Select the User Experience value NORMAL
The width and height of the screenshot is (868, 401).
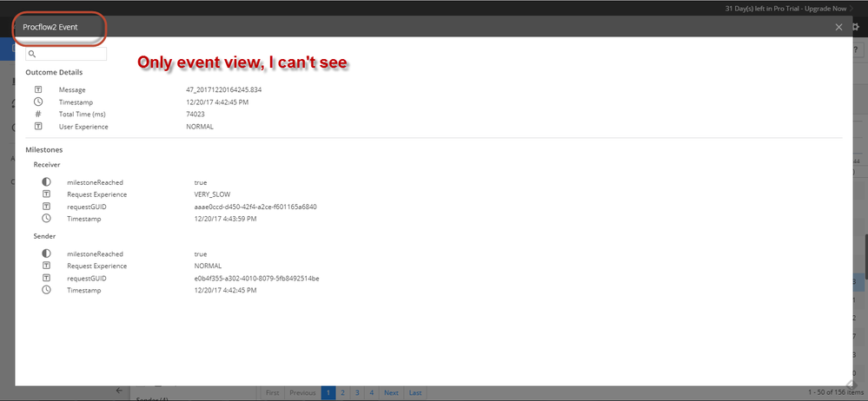200,127
